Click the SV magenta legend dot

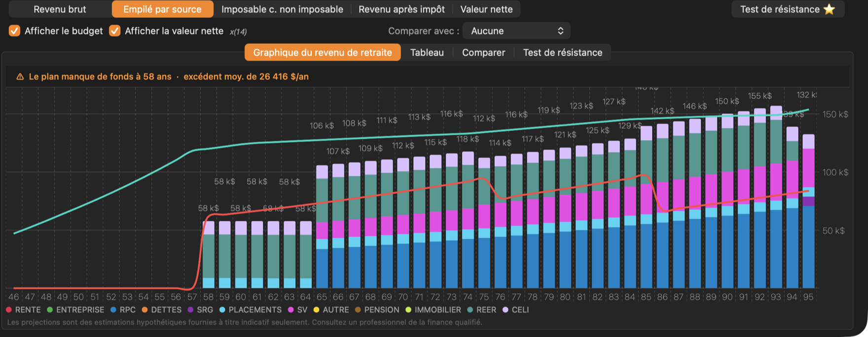click(291, 310)
